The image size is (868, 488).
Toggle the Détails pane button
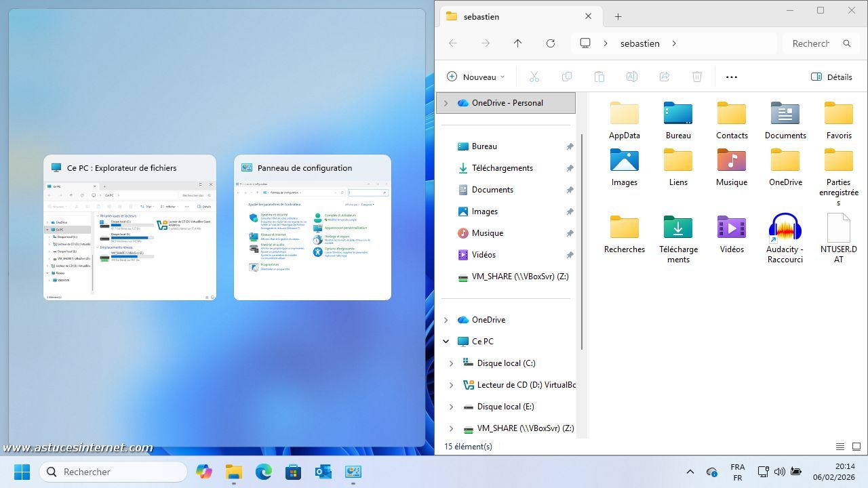831,77
